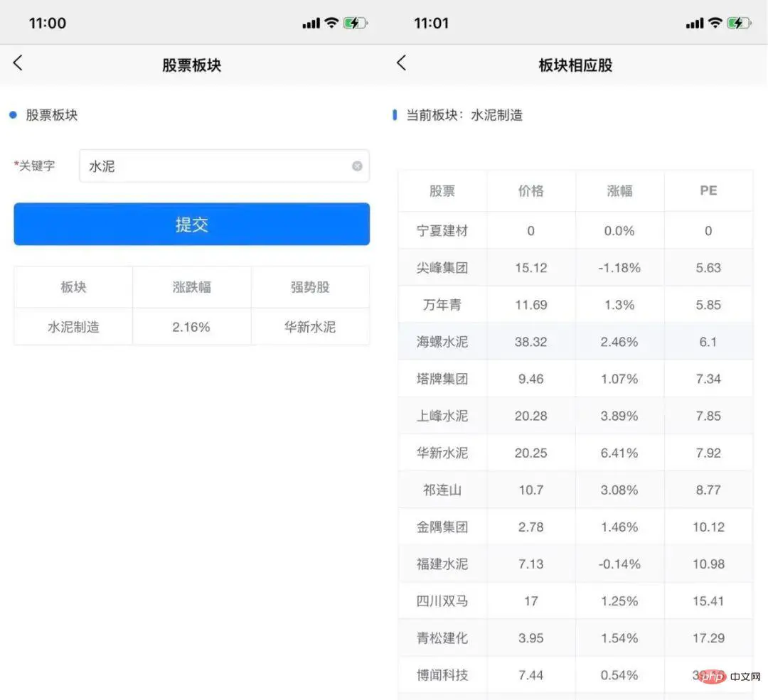Select the 青松建化 stock row
Image resolution: width=768 pixels, height=700 pixels.
click(575, 638)
